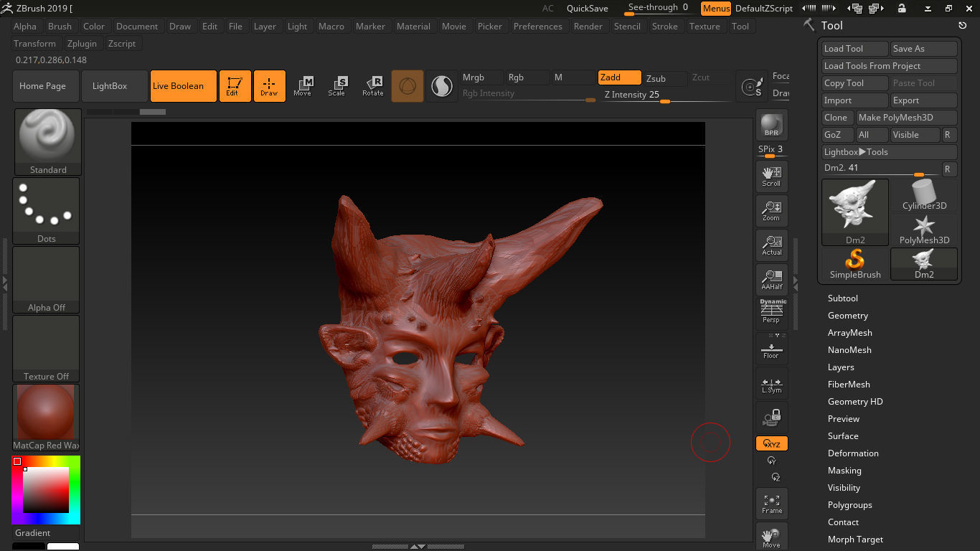Click the Actual size icon

click(771, 245)
